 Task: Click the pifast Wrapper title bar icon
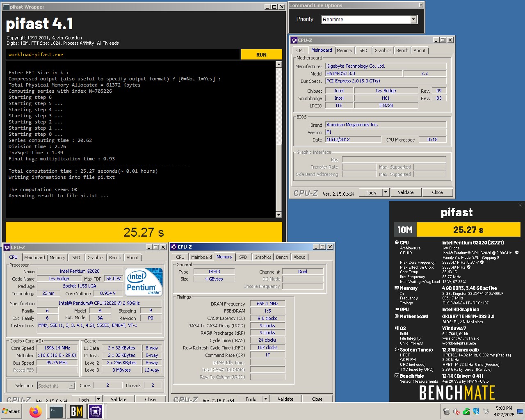pos(6,7)
